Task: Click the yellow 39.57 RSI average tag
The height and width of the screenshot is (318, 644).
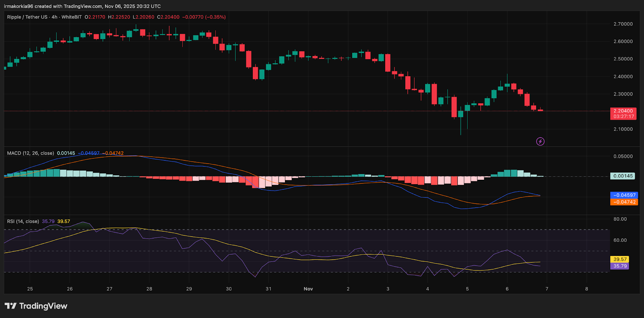Action: pyautogui.click(x=620, y=259)
